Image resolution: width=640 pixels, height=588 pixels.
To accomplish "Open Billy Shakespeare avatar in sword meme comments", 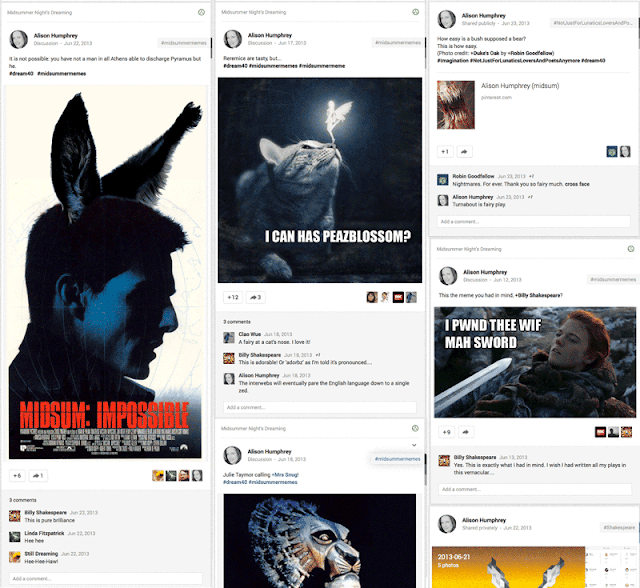I will [444, 461].
